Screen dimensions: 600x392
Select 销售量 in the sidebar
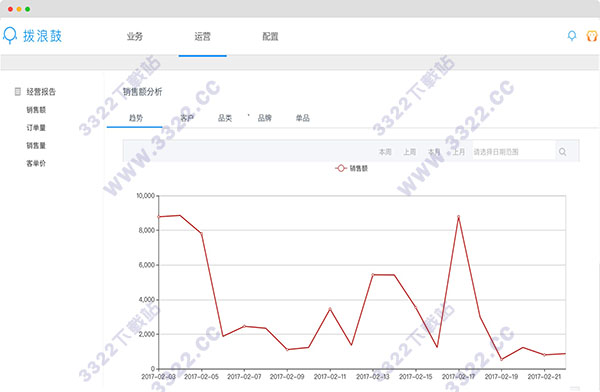click(x=36, y=145)
